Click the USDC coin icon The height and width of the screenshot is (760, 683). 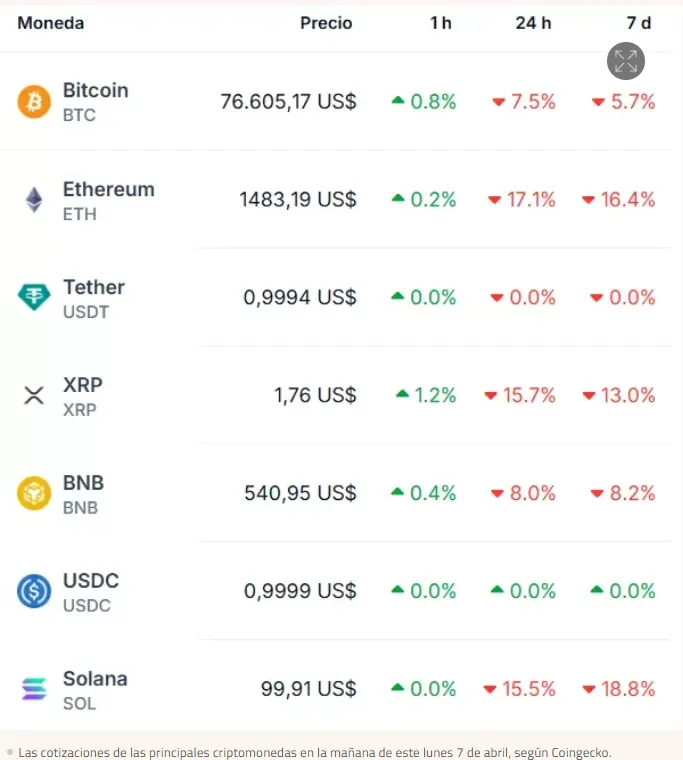(x=34, y=591)
